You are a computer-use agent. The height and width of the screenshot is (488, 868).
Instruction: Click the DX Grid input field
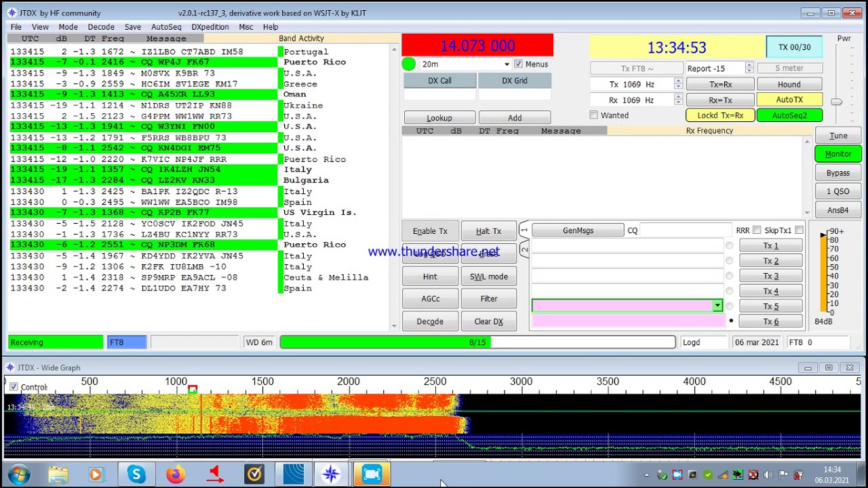click(x=515, y=95)
